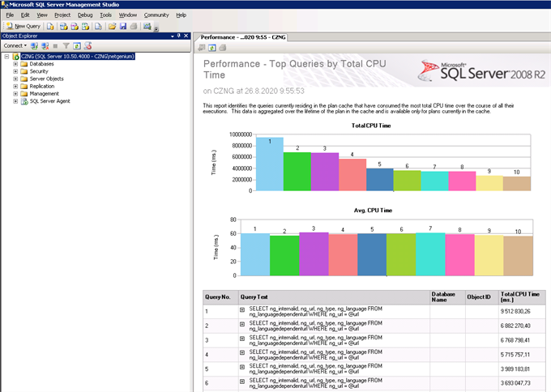Image resolution: width=551 pixels, height=392 pixels.
Task: Click the New Query toolbar button
Action: pyautogui.click(x=23, y=27)
